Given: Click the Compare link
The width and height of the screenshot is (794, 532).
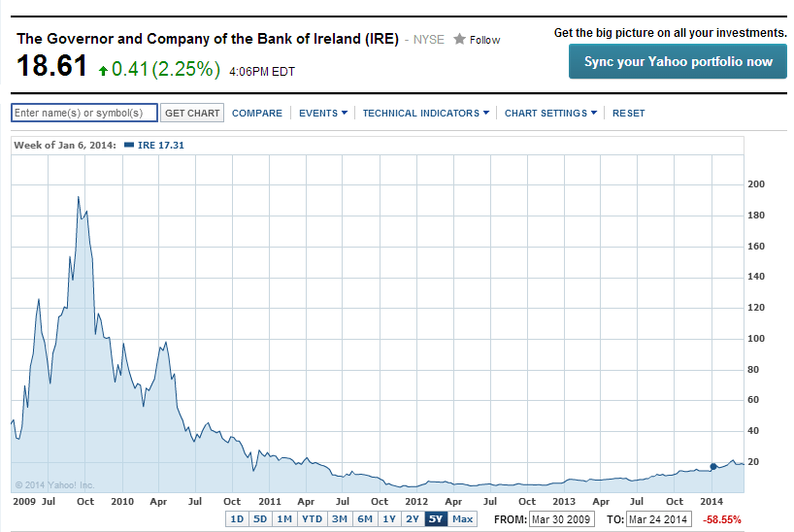Looking at the screenshot, I should [x=257, y=113].
